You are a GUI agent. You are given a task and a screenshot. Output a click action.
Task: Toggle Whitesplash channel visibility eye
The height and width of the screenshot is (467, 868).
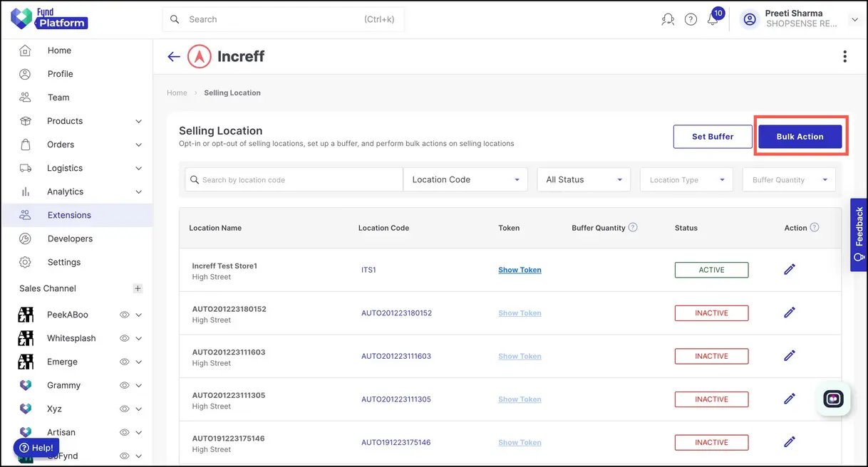[x=124, y=338]
